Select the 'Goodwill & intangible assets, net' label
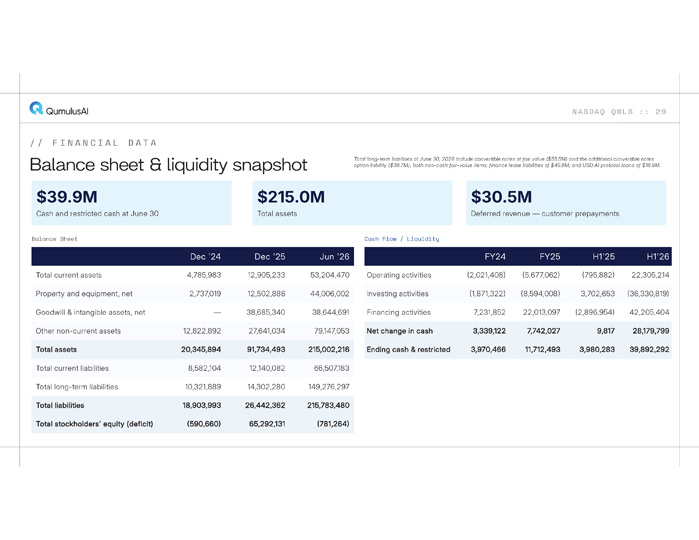The image size is (699, 540). pos(90,312)
